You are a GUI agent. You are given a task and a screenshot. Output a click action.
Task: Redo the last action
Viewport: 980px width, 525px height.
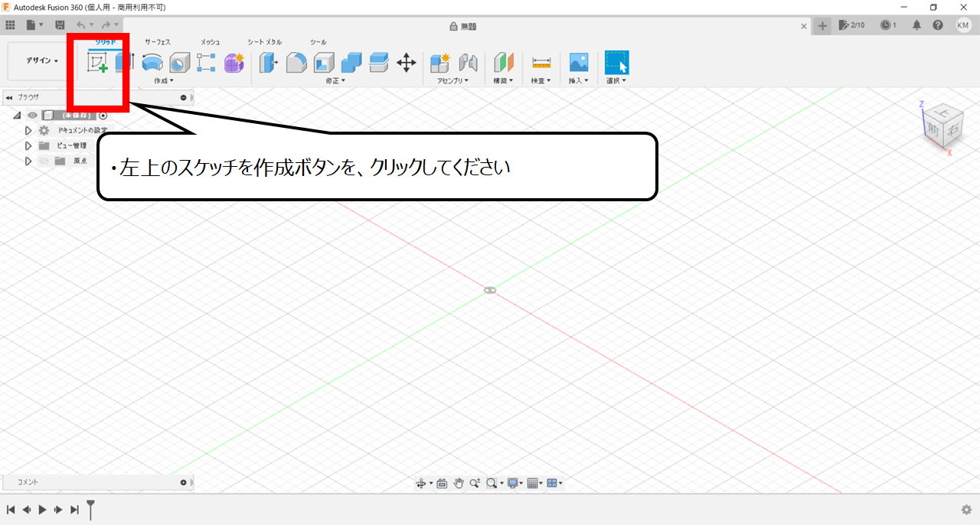[106, 25]
